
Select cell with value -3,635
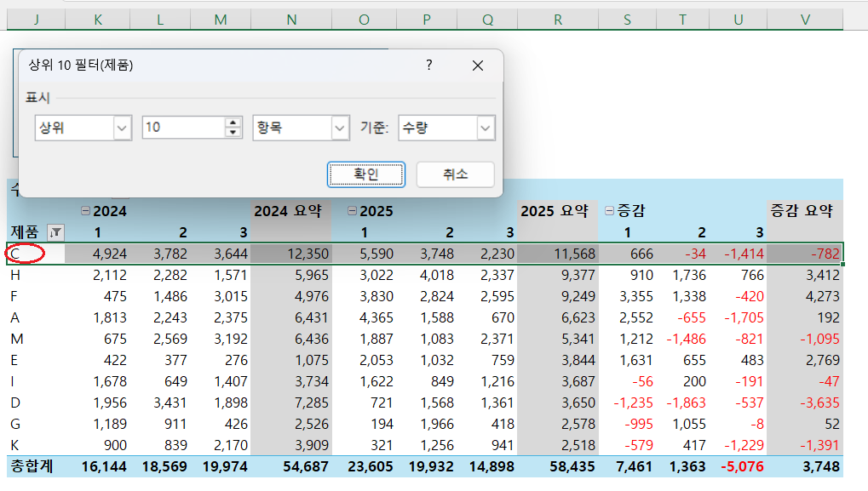click(x=805, y=403)
